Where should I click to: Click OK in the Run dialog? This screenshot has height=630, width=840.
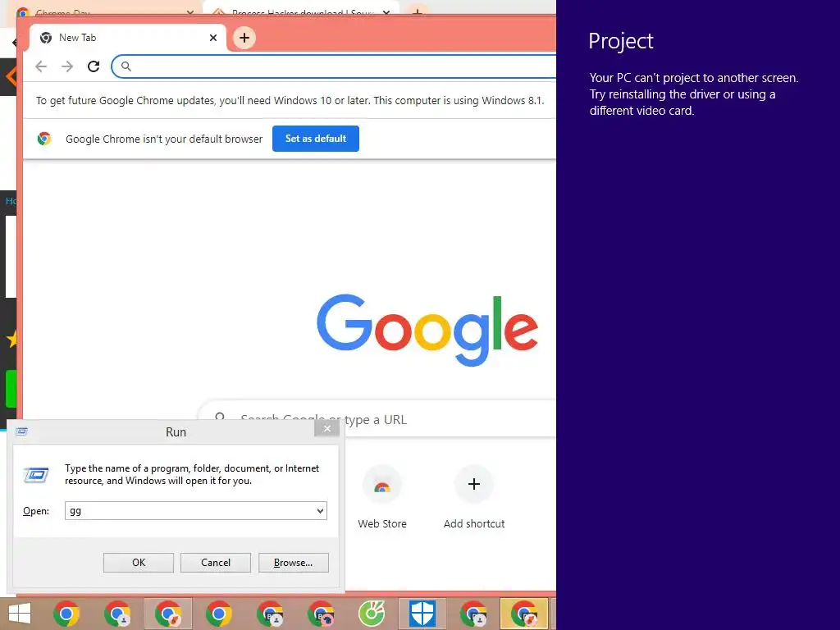139,563
